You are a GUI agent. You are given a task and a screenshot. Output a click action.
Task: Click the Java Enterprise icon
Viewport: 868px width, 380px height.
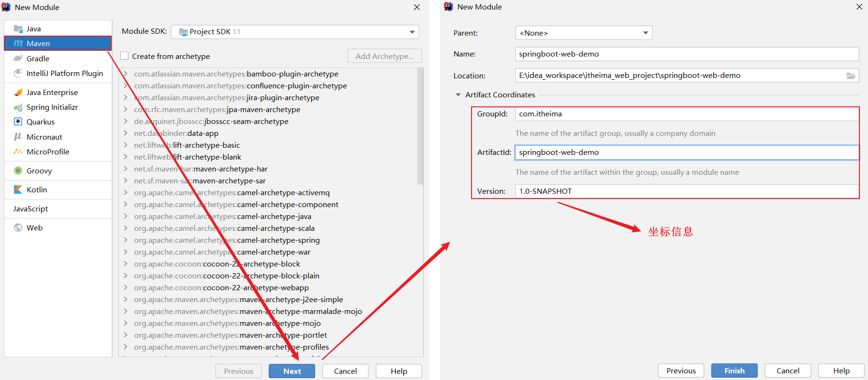pyautogui.click(x=18, y=93)
